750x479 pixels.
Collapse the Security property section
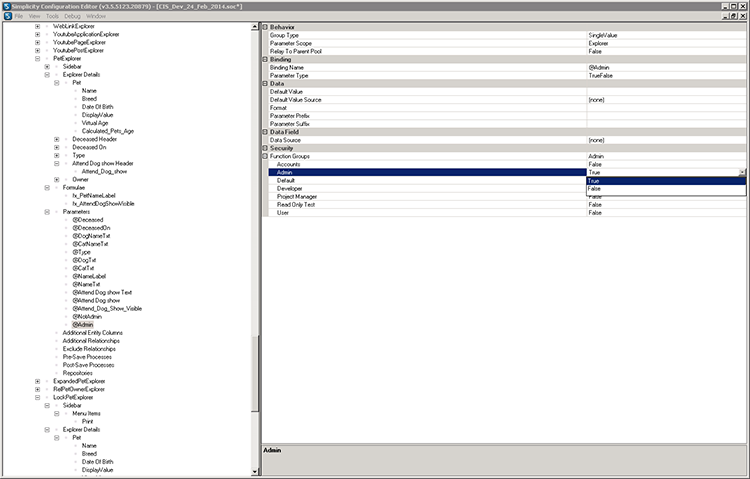tap(265, 148)
